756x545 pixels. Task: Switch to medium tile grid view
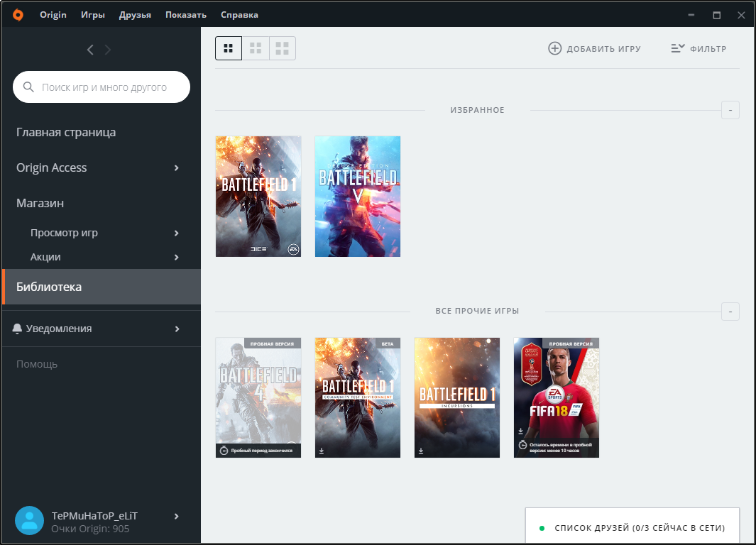(256, 48)
